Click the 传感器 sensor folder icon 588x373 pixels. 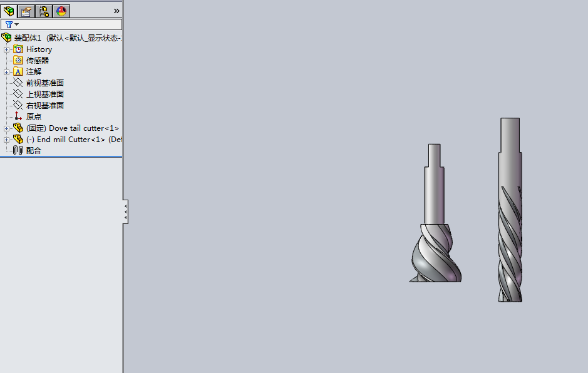tap(18, 60)
